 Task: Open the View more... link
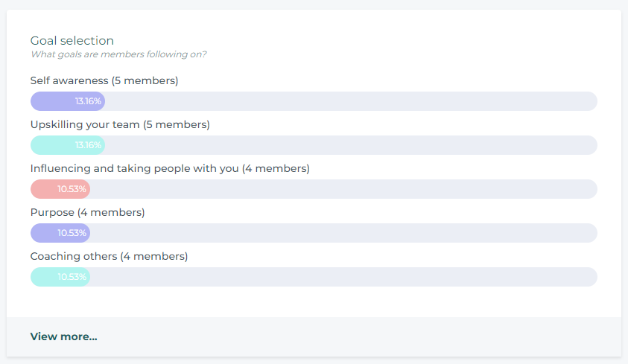(63, 336)
